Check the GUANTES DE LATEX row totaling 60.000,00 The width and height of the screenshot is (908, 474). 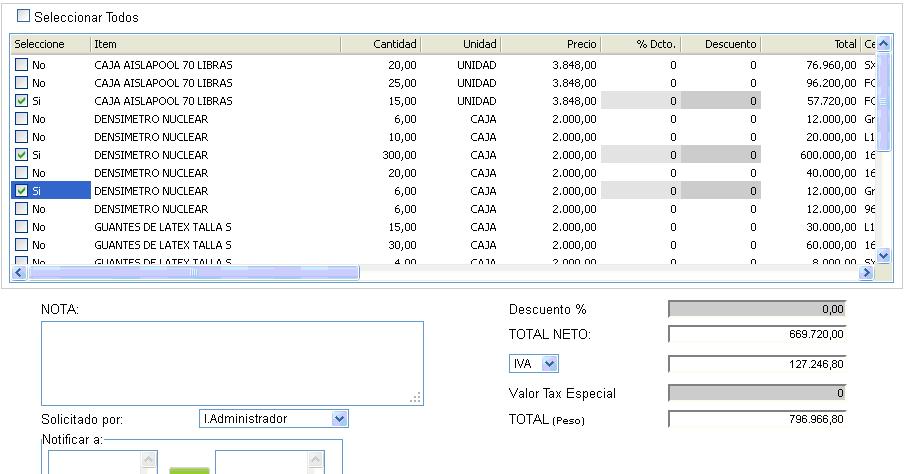pyautogui.click(x=21, y=244)
